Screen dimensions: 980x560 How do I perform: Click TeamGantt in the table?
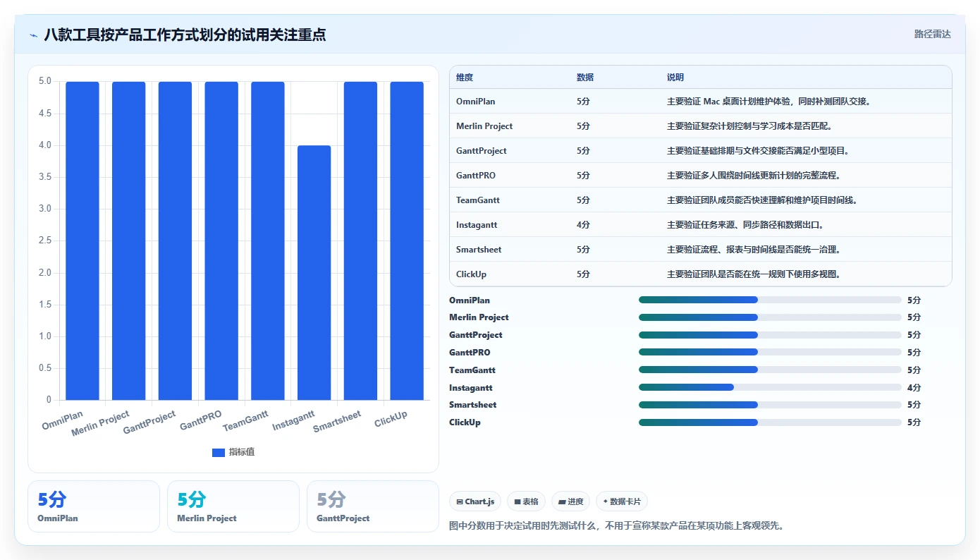(478, 200)
